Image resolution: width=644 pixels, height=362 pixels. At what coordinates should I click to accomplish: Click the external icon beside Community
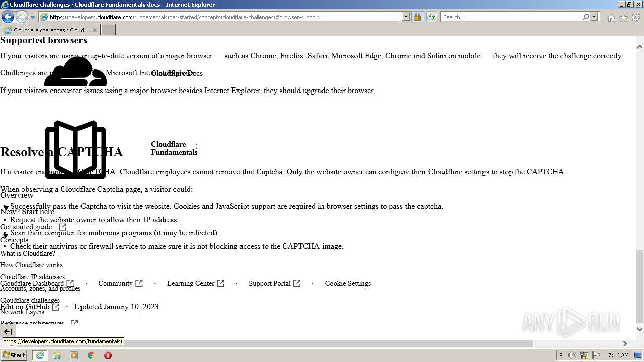tap(139, 284)
